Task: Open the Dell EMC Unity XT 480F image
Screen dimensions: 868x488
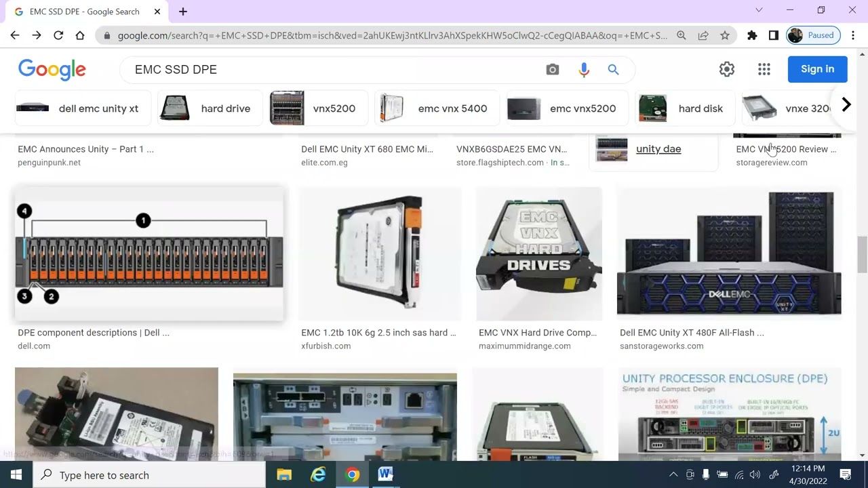Action: tap(729, 253)
